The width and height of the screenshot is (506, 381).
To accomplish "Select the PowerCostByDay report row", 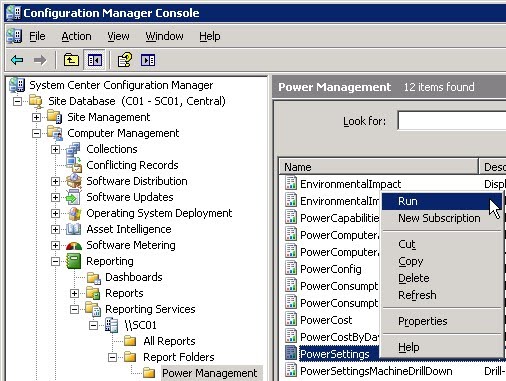I will point(339,337).
